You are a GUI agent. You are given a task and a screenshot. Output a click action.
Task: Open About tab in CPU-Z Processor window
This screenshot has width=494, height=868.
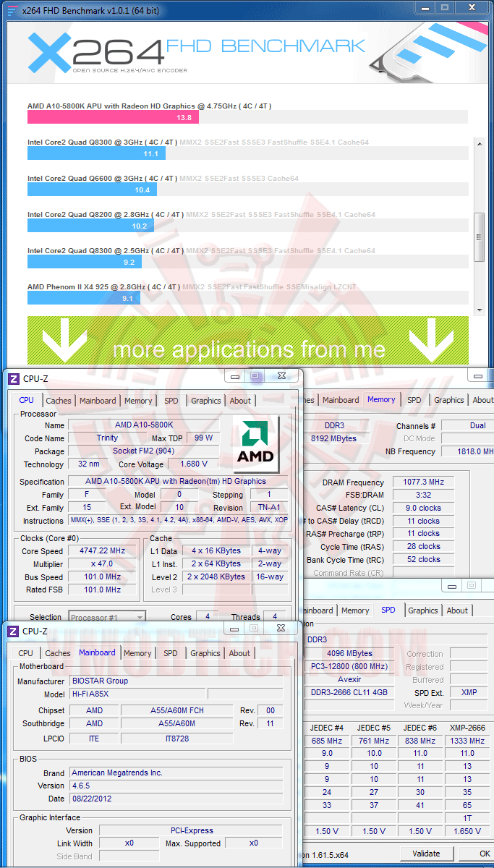pyautogui.click(x=240, y=401)
